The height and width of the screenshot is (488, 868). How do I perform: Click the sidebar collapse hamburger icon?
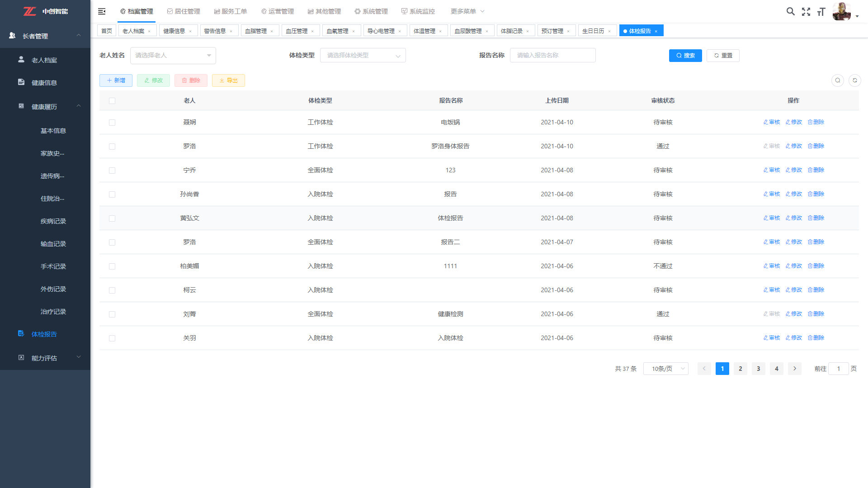point(102,11)
